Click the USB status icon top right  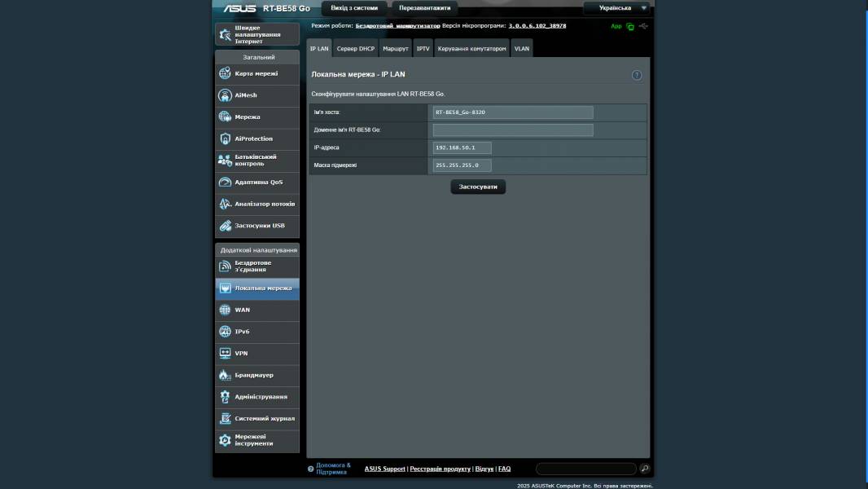pos(644,26)
